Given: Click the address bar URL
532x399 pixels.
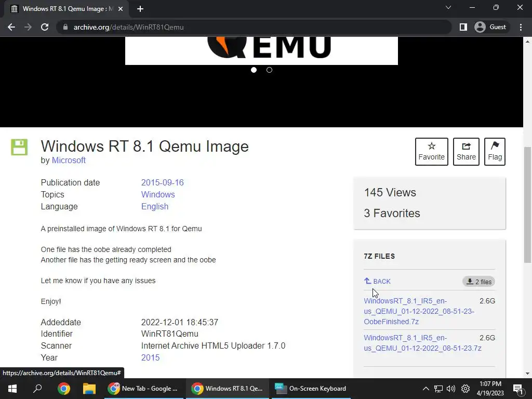Looking at the screenshot, I should click(129, 27).
